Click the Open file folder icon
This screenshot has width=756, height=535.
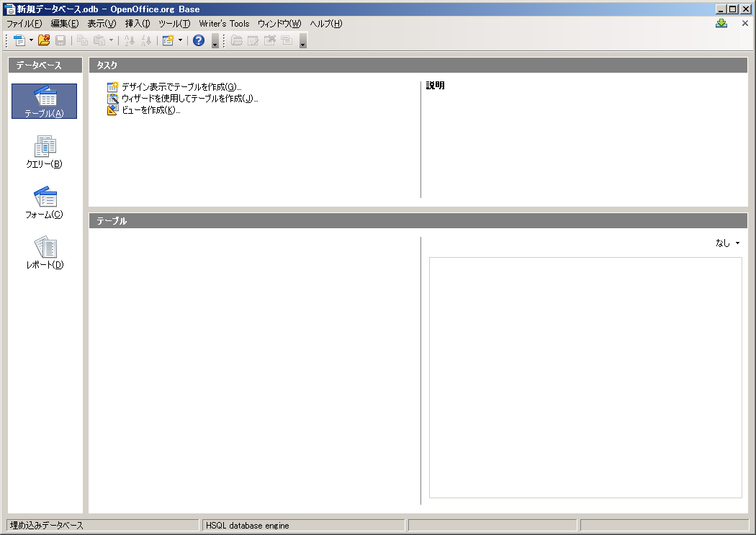pyautogui.click(x=44, y=40)
